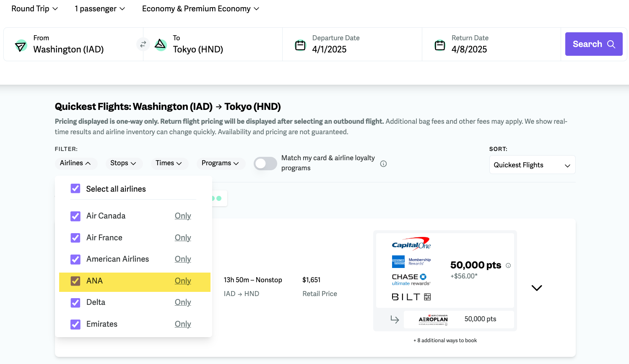Open the Quickest Flights sort dropdown

point(532,165)
